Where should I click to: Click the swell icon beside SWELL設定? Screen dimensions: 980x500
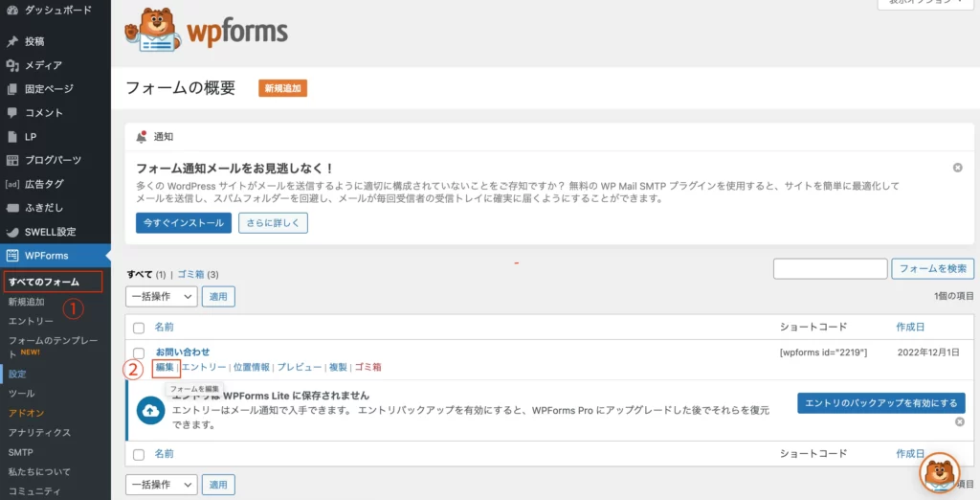pyautogui.click(x=11, y=232)
